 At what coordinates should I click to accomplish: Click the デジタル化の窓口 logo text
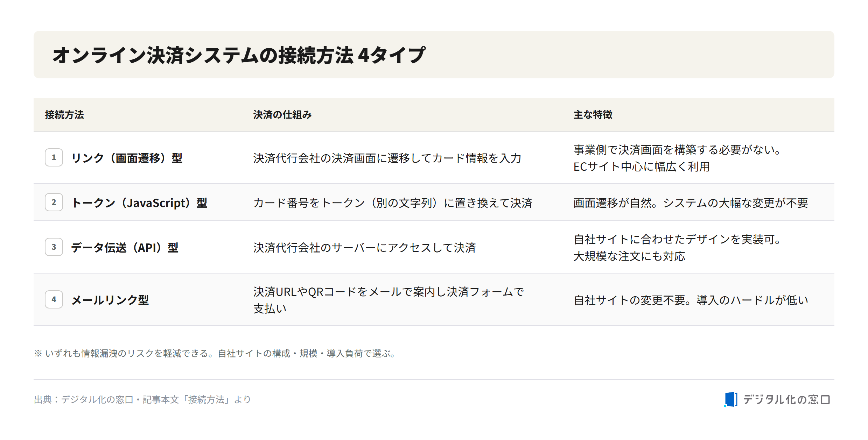(786, 399)
